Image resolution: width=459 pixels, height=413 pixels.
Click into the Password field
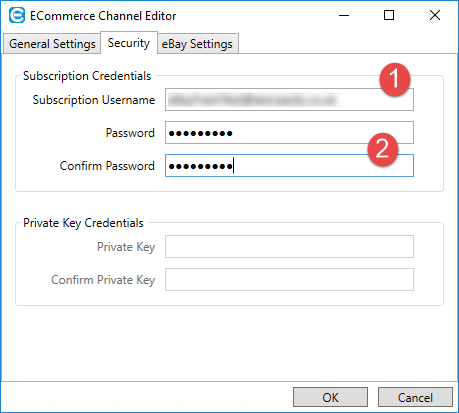[x=289, y=133]
